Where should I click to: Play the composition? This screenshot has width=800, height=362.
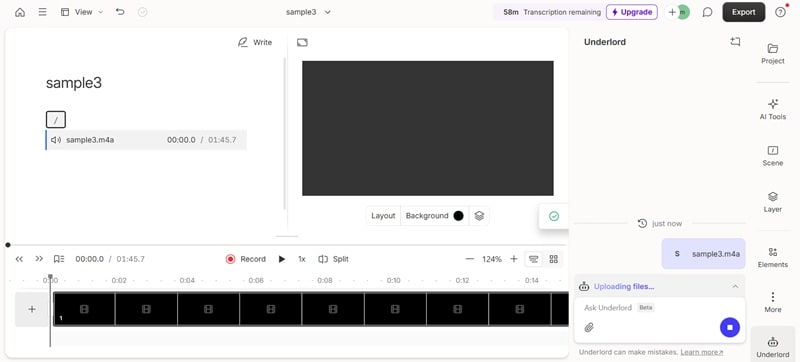[282, 259]
